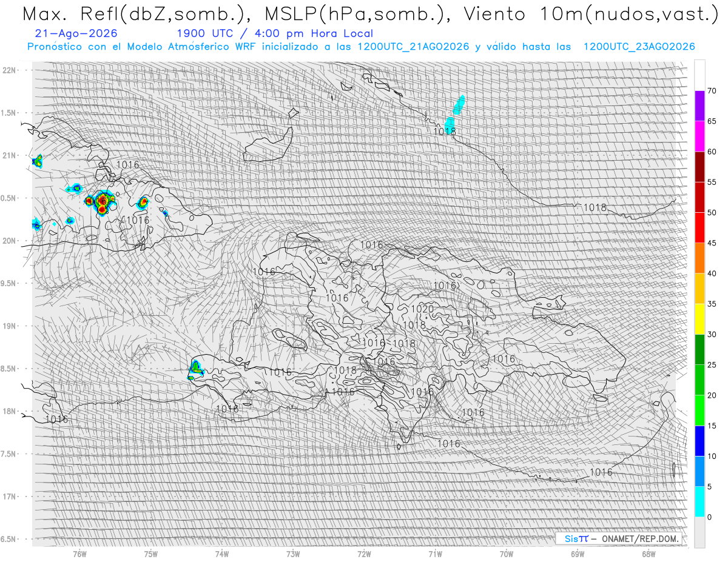The image size is (728, 562).
Task: Click the 'ONAMET/REP.DOM.' credit text
Action: tap(639, 538)
